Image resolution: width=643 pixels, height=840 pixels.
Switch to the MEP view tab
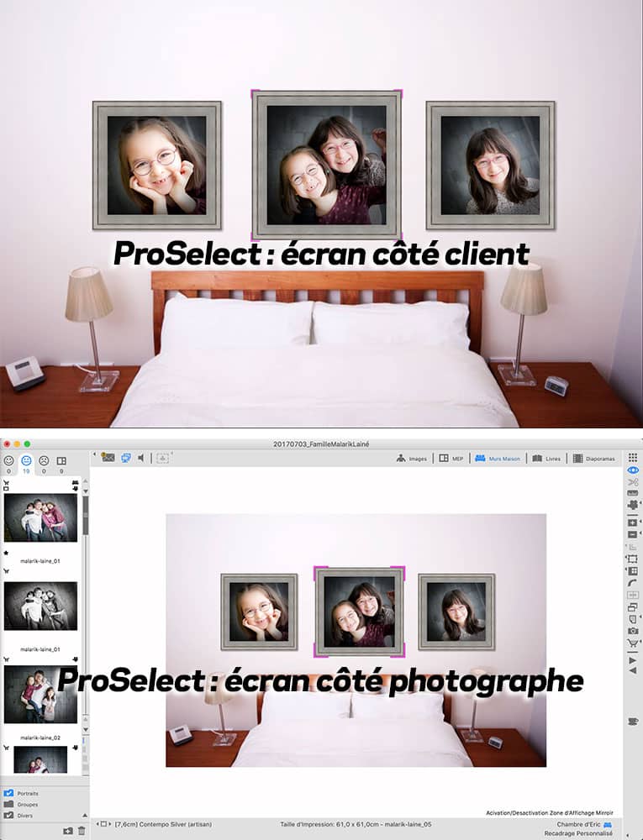coord(451,459)
